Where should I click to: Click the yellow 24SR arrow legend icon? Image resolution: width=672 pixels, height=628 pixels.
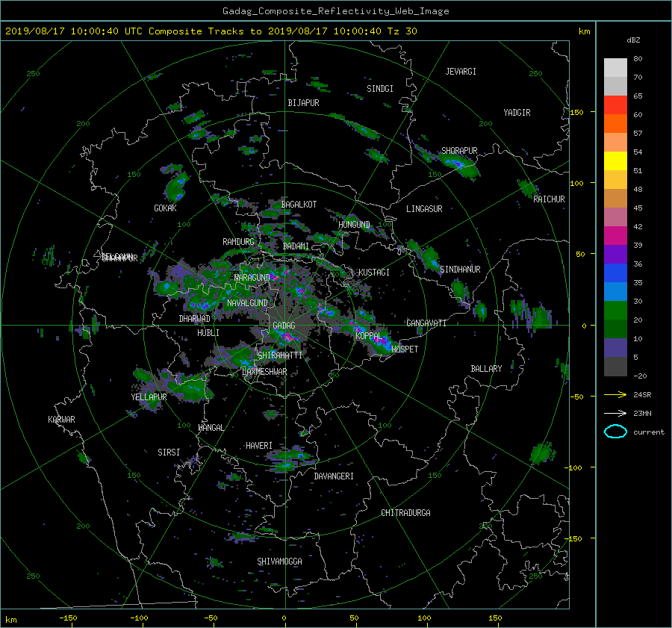click(615, 395)
